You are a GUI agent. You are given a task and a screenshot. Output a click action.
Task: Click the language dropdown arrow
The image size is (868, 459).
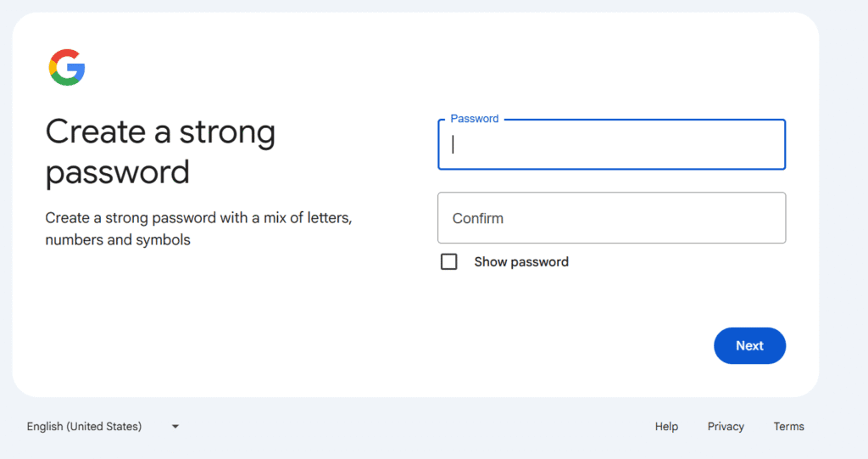[175, 427]
